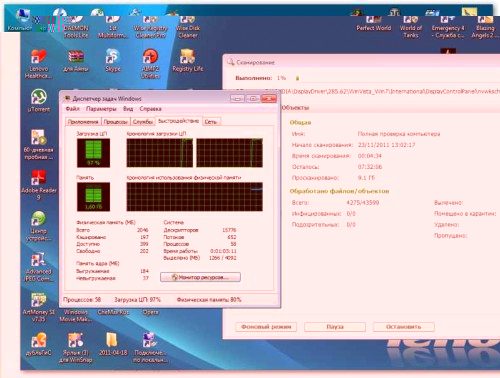The image size is (500, 378).
Task: Click the physical memory usage history graph
Action: coord(195,197)
